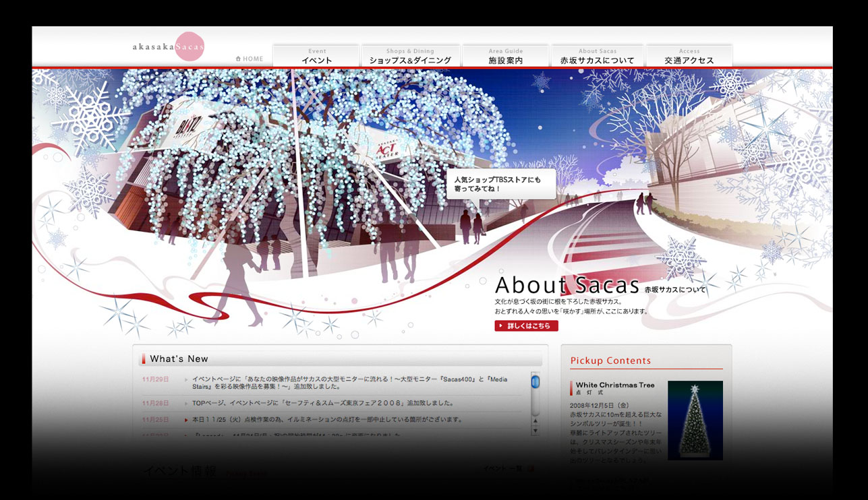
Task: Click the blue What's New scrollbar thumb
Action: click(536, 382)
